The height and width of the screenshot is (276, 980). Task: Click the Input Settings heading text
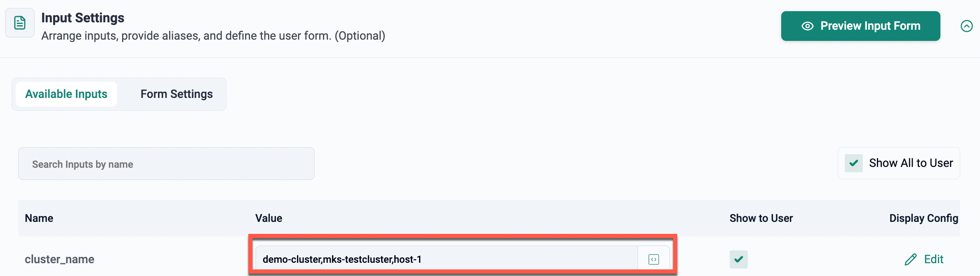82,18
